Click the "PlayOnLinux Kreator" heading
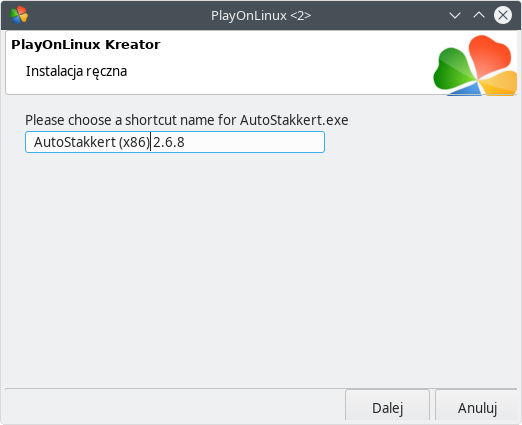 [86, 44]
